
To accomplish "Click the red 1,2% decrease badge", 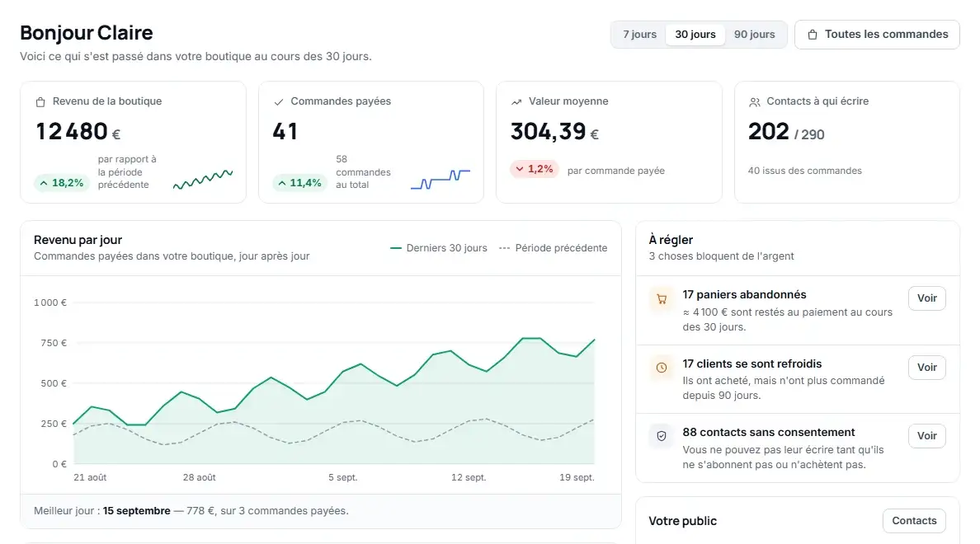I will tap(534, 169).
